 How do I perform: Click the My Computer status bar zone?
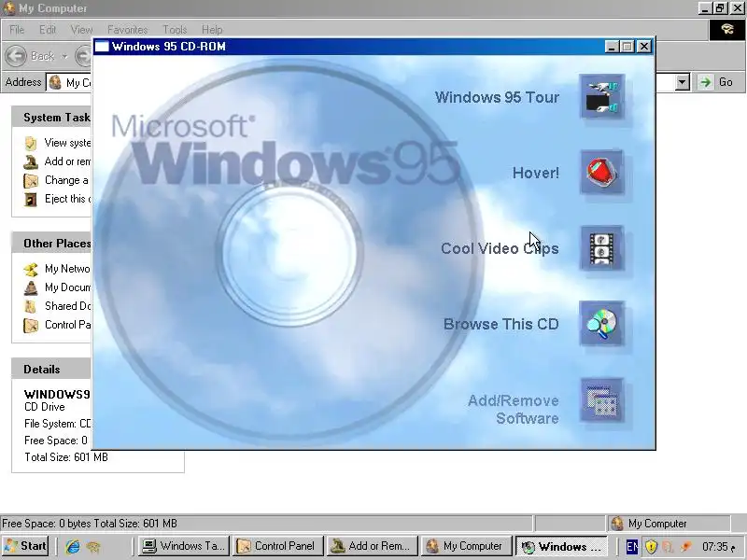tap(669, 524)
